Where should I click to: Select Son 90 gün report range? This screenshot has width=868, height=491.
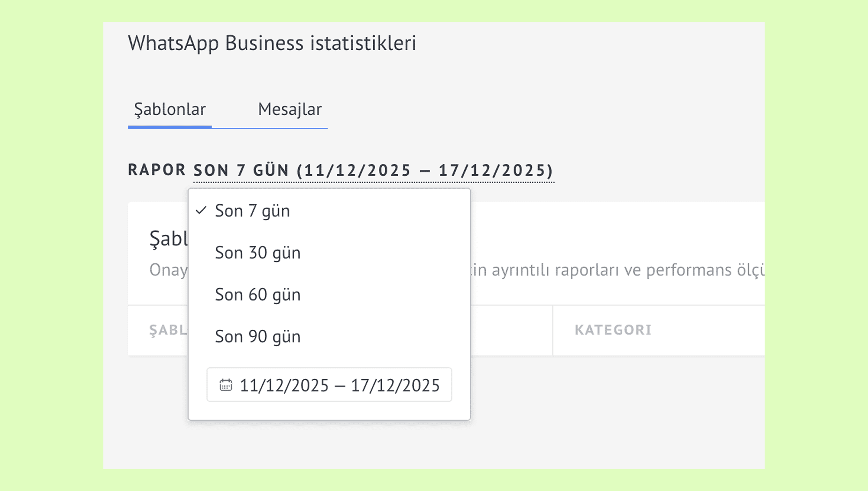258,337
